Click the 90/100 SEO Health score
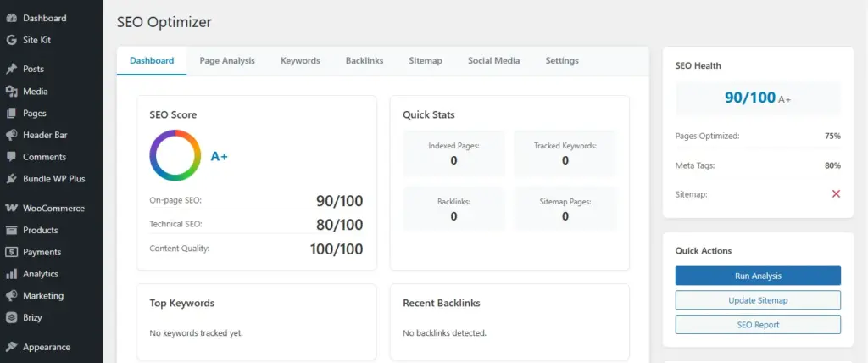This screenshot has width=868, height=363. pos(750,98)
